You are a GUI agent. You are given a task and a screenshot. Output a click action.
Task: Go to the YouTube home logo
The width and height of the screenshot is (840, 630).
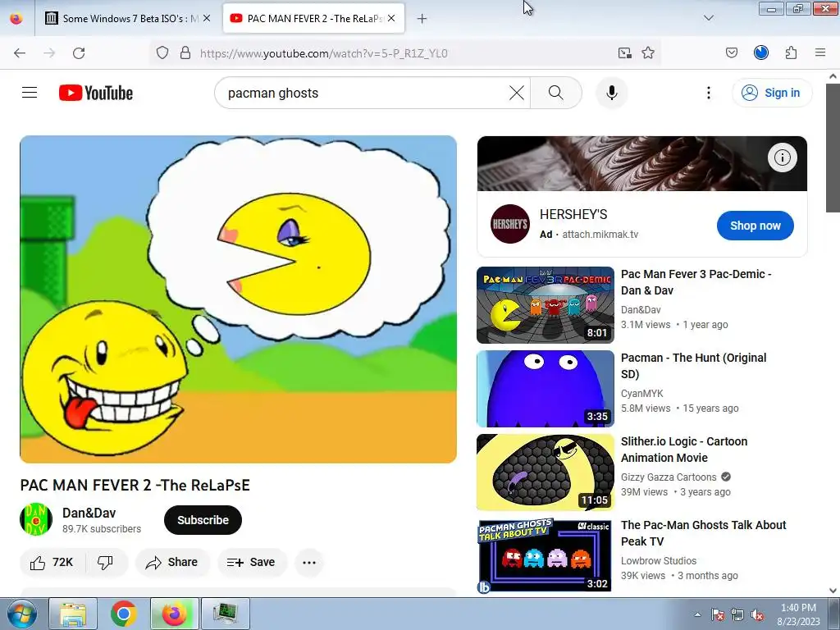click(96, 93)
